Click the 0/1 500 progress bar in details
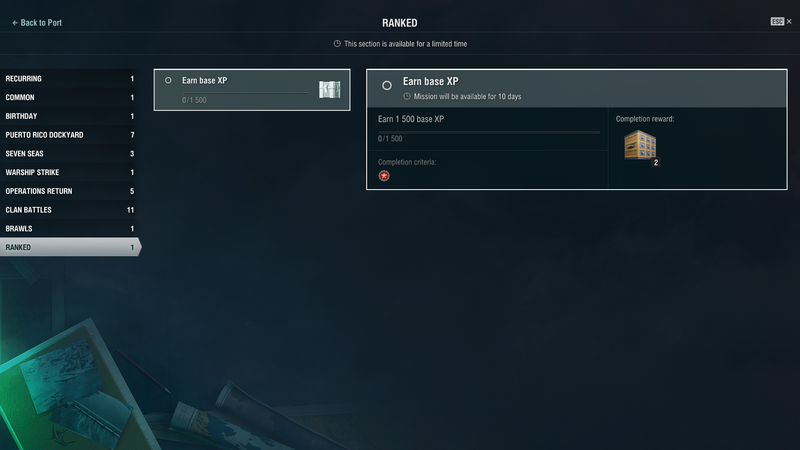The width and height of the screenshot is (800, 450). [x=489, y=132]
